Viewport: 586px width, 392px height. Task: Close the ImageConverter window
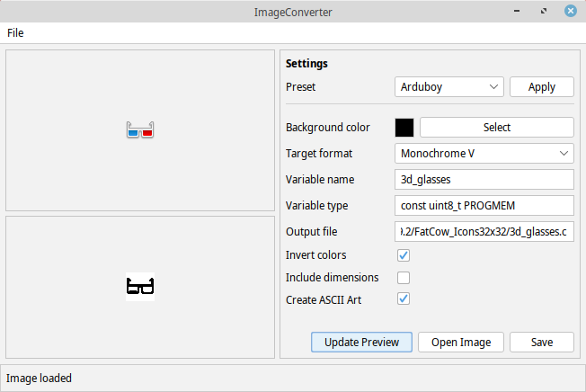click(571, 11)
